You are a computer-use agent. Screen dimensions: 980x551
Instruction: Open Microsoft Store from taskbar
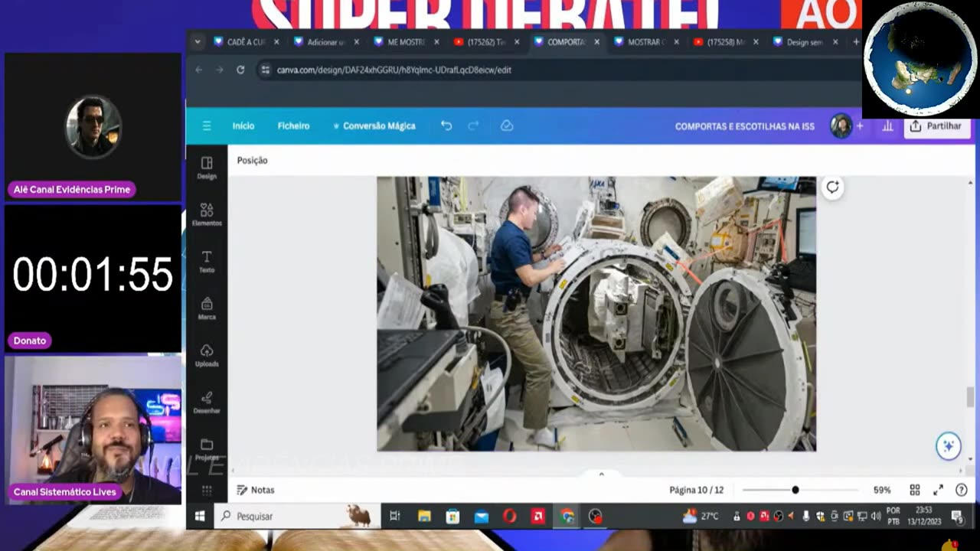click(x=452, y=517)
